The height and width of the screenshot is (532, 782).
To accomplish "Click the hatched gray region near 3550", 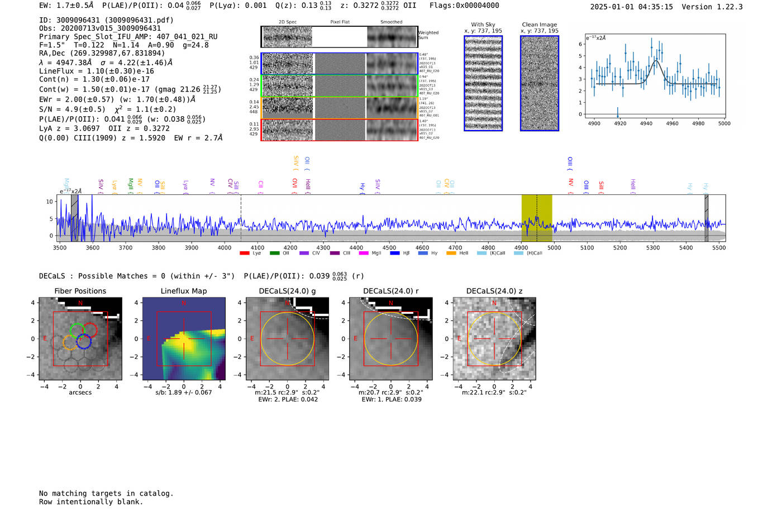I will tap(74, 218).
